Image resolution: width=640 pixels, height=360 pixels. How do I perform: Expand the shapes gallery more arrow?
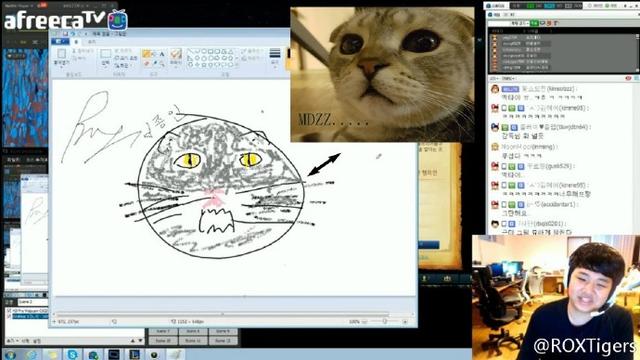236,64
